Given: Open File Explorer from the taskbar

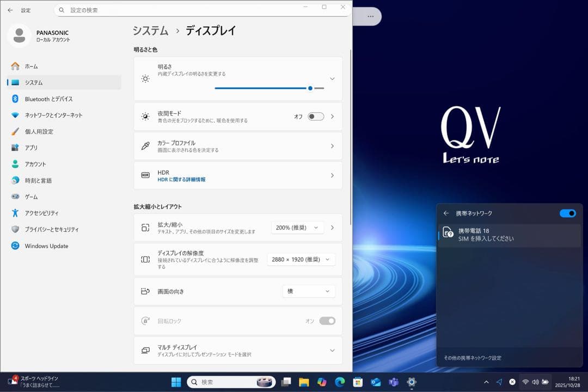Looking at the screenshot, I should click(303, 382).
